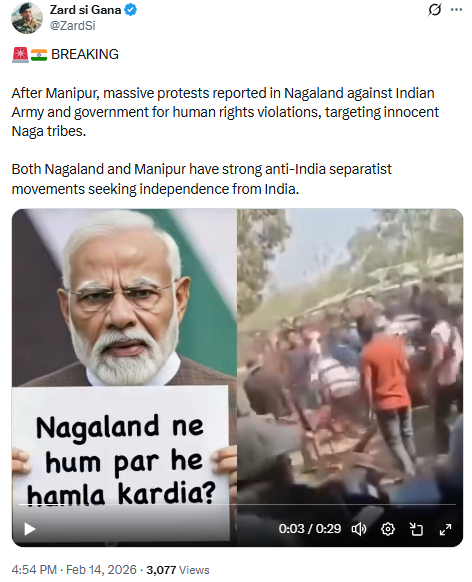View the 3,077 Views analytics
The width and height of the screenshot is (472, 582).
(x=178, y=570)
